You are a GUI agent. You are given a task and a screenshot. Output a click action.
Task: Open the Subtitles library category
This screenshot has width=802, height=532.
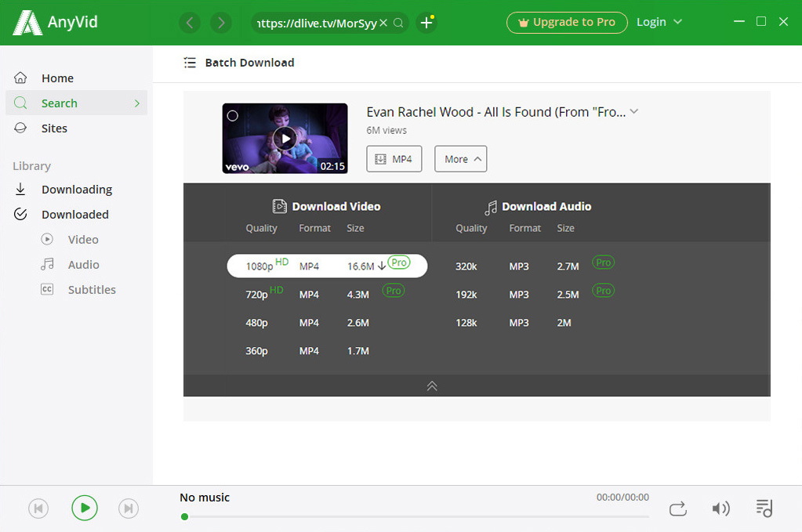coord(92,289)
